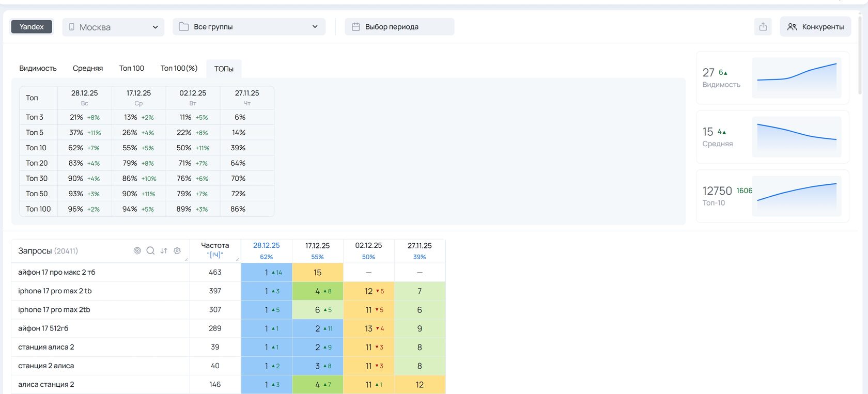Click the query "айфон 17 512гб"
The image size is (868, 394).
[43, 328]
